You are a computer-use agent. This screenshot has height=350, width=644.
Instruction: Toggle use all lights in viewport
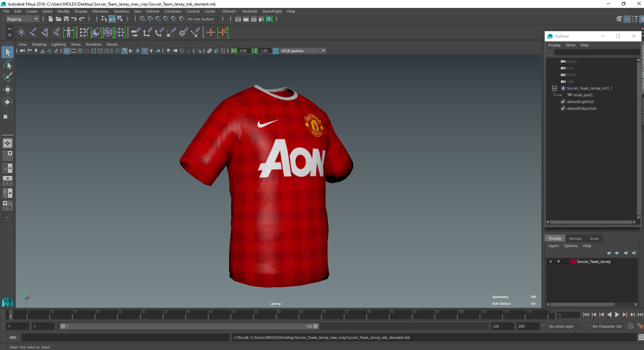tap(151, 51)
